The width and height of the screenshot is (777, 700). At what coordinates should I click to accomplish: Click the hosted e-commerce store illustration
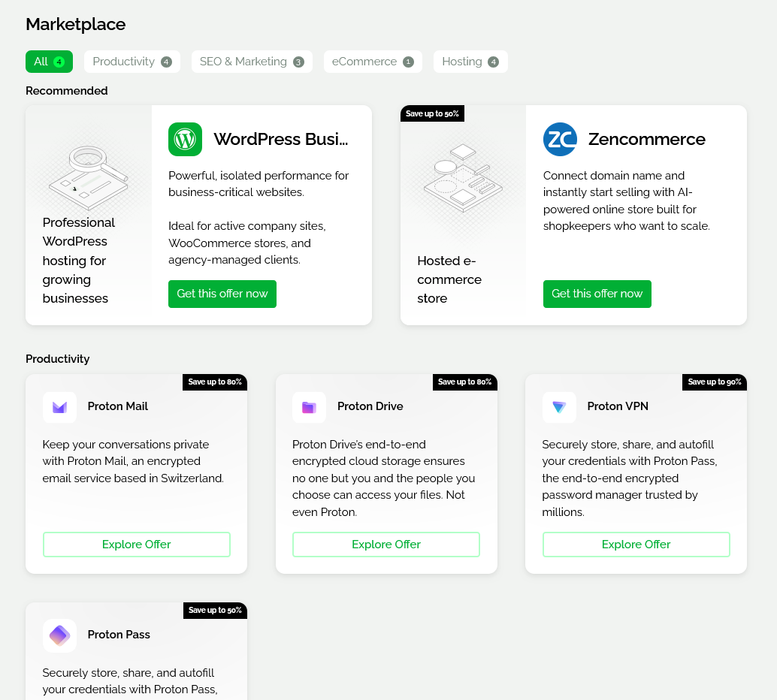click(x=463, y=178)
